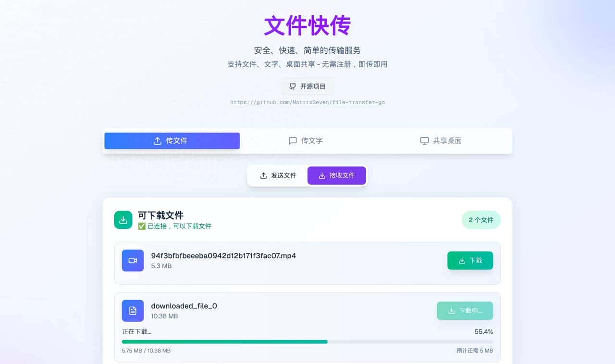Viewport: 615px width, 364px height.
Task: Click the 发送文件 button
Action: (279, 175)
